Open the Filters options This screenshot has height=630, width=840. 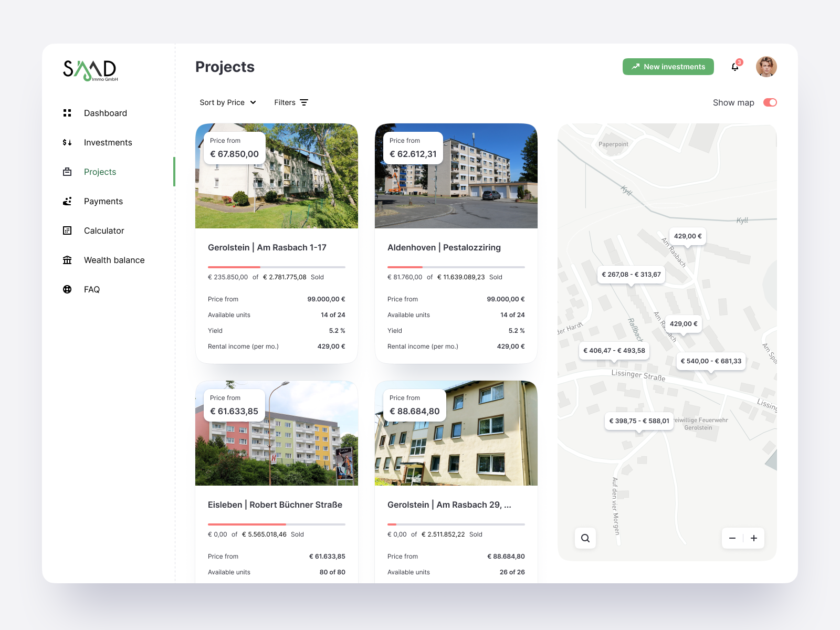pos(290,102)
